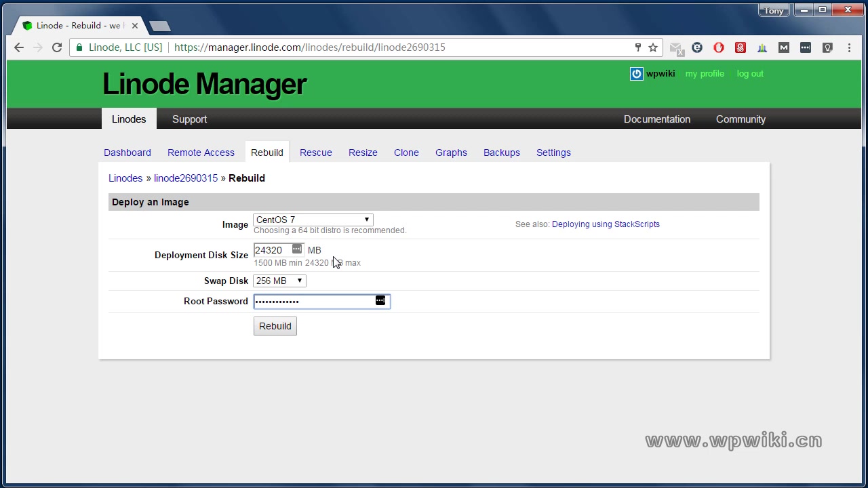Click the password manager icon in Disk Size field
Viewport: 868px width, 488px height.
[297, 249]
